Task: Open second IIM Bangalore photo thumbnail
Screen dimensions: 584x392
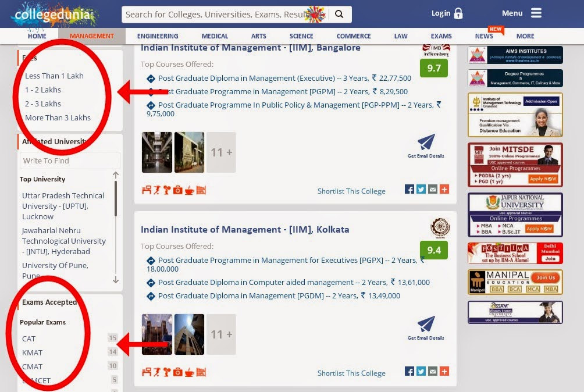Action: coord(189,152)
